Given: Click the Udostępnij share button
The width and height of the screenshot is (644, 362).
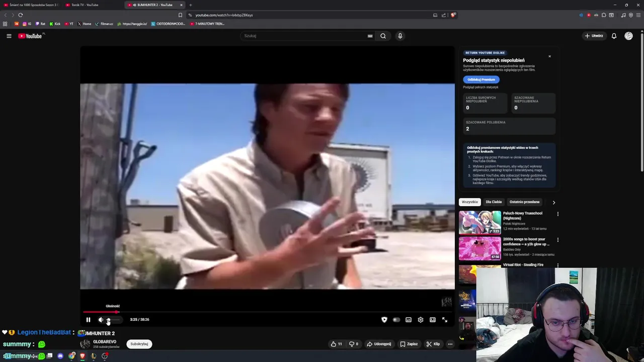Looking at the screenshot, I should (379, 344).
